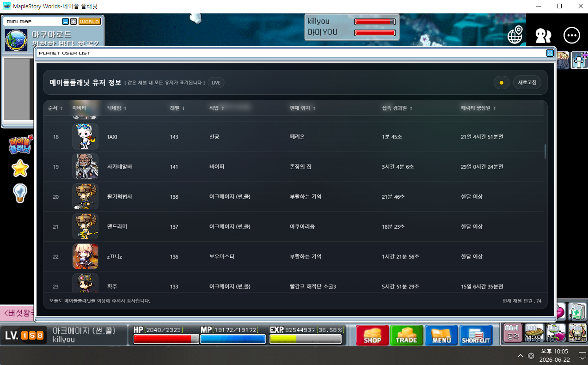This screenshot has width=588, height=365.
Task: Click the Pup quickslot icon
Action: pos(577,312)
